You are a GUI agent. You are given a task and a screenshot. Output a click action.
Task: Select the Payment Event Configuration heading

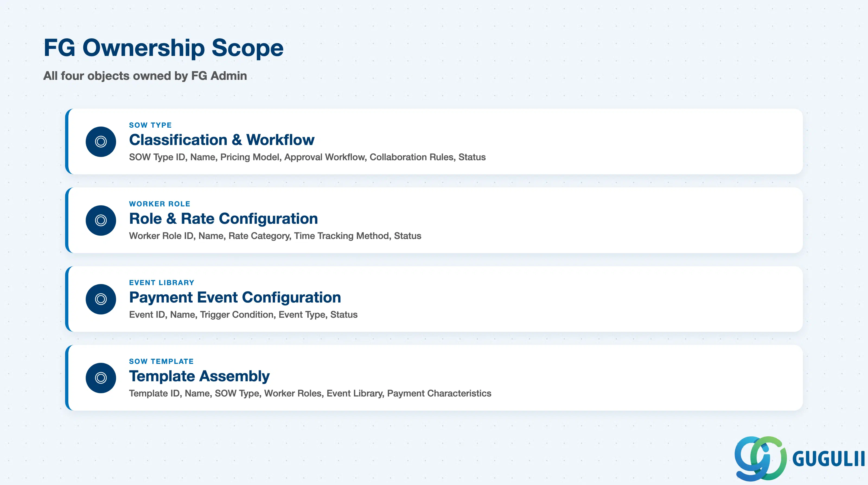coord(235,297)
